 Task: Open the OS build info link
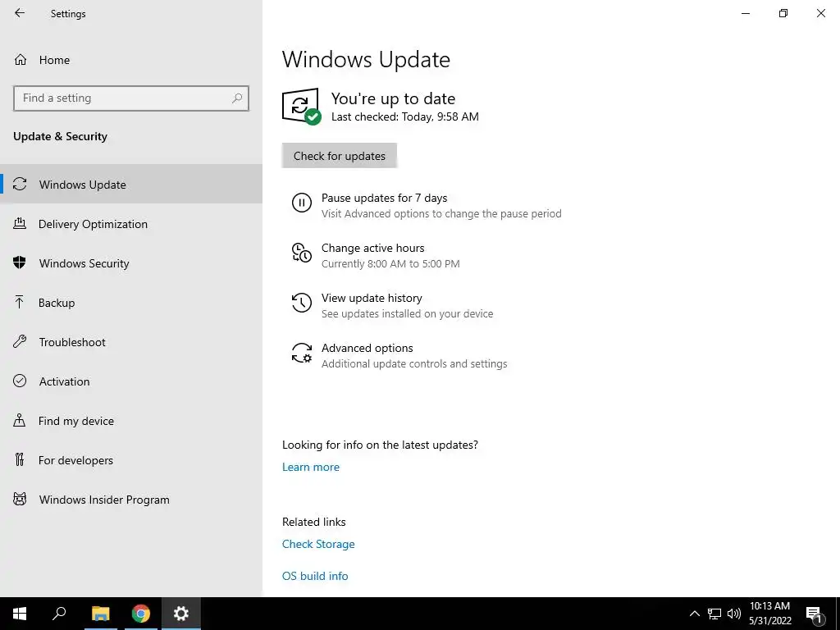[x=315, y=576]
